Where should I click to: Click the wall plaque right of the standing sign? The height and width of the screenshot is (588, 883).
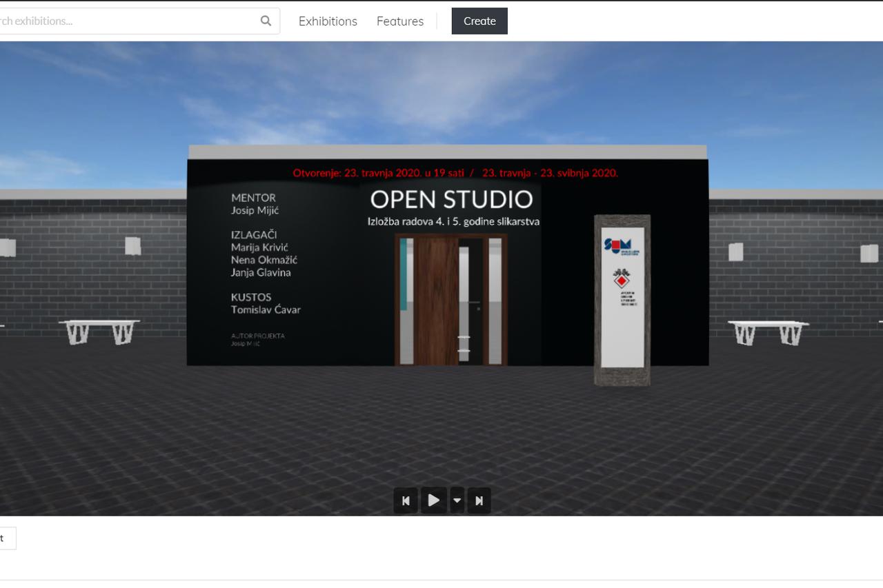tap(736, 252)
